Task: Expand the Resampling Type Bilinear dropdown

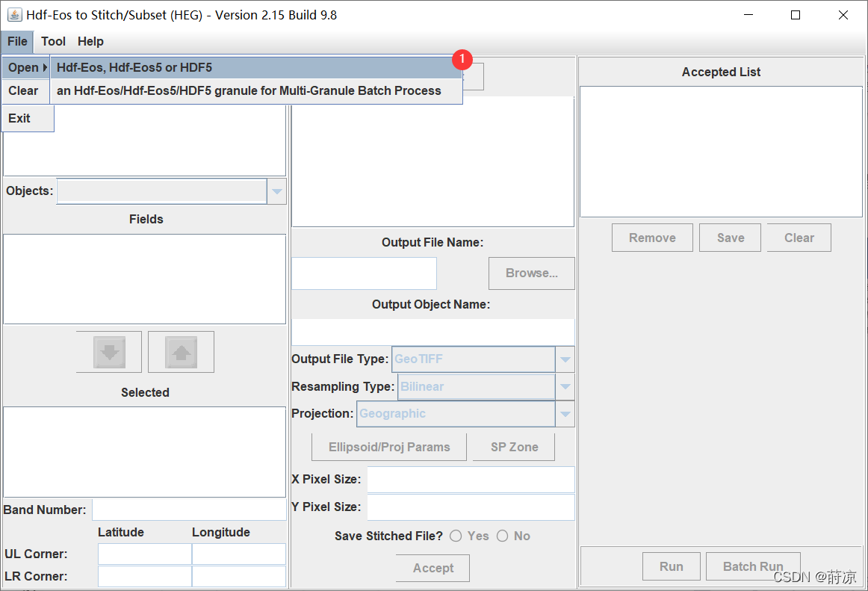Action: coord(565,386)
